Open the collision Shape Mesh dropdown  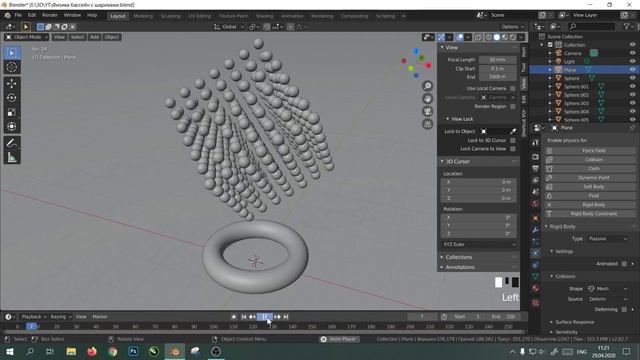(x=608, y=289)
